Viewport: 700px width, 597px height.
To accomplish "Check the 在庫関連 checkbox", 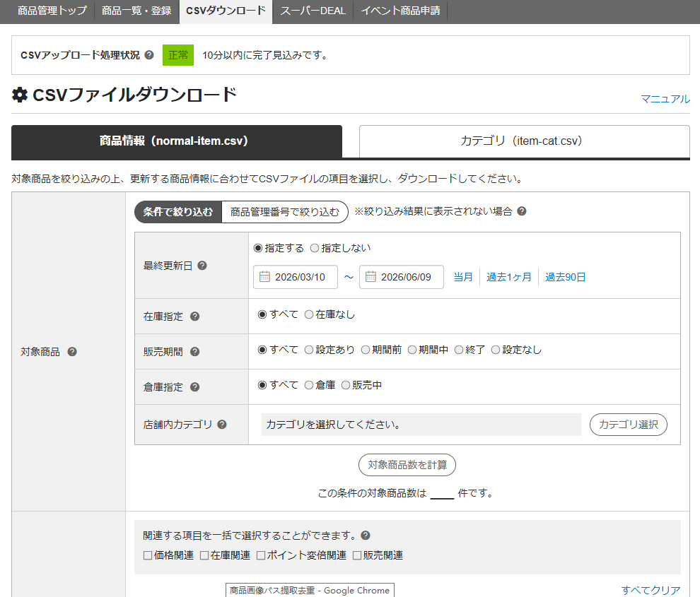I will tap(204, 555).
